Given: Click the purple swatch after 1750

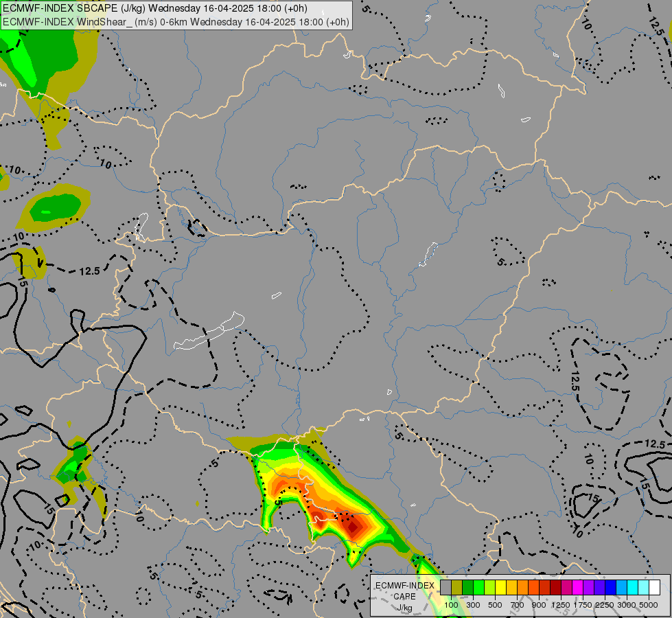Looking at the screenshot, I should [589, 588].
